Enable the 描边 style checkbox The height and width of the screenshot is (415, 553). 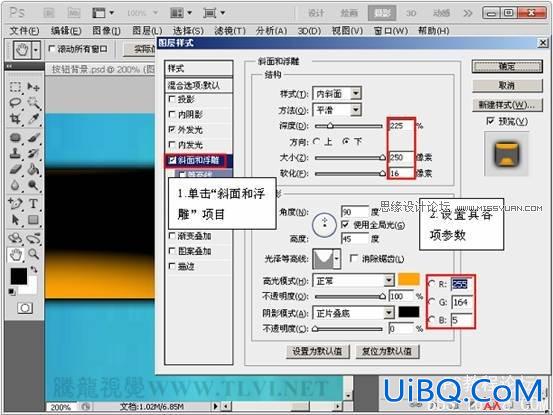tap(172, 266)
